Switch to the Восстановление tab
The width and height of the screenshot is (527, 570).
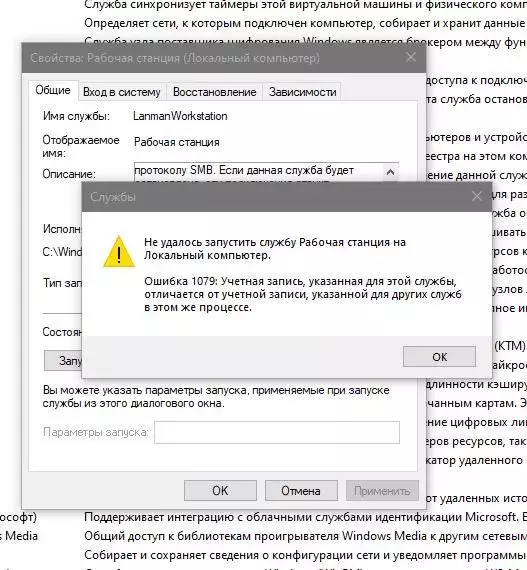pyautogui.click(x=214, y=92)
